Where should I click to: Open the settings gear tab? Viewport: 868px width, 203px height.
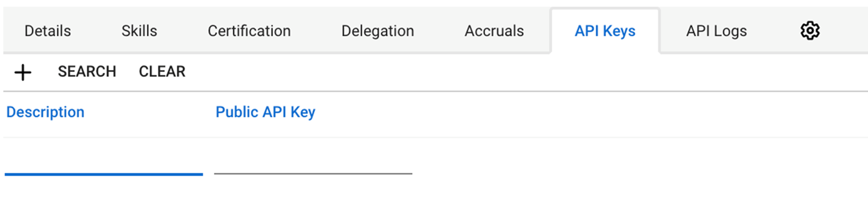pyautogui.click(x=810, y=31)
